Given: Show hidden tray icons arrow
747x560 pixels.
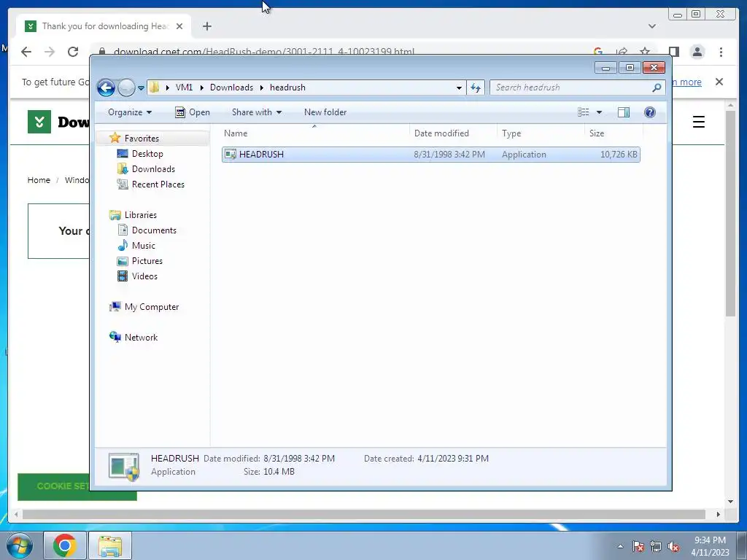Looking at the screenshot, I should coord(620,546).
